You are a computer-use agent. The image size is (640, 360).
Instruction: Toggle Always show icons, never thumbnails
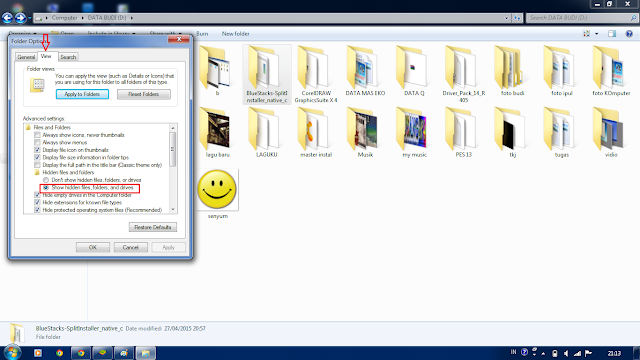(x=38, y=135)
